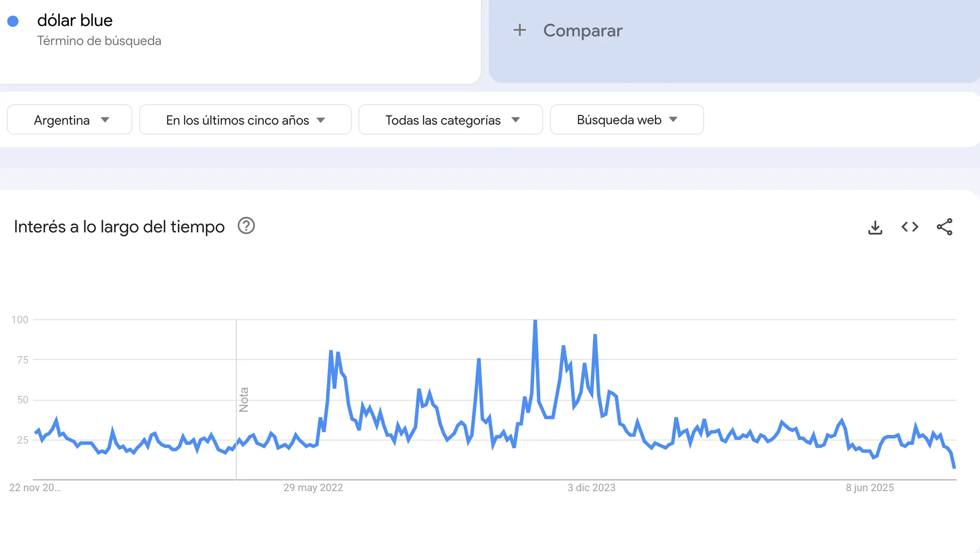980x553 pixels.
Task: Share the trends chart
Action: click(945, 226)
